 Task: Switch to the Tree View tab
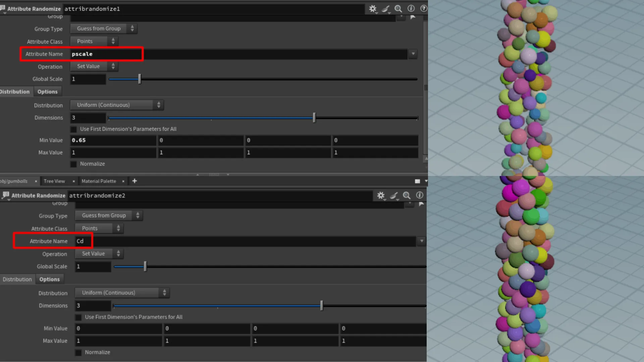point(54,181)
